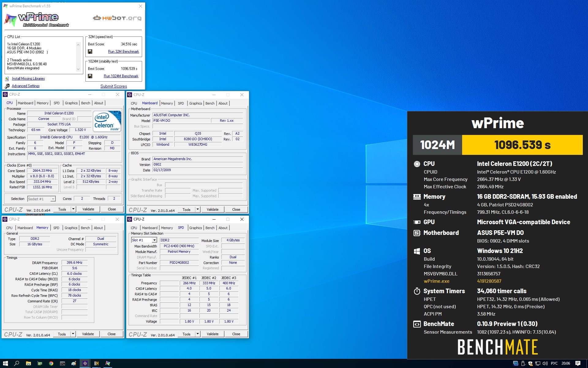Expand the Slot #1 memory slot dropdown

154,240
